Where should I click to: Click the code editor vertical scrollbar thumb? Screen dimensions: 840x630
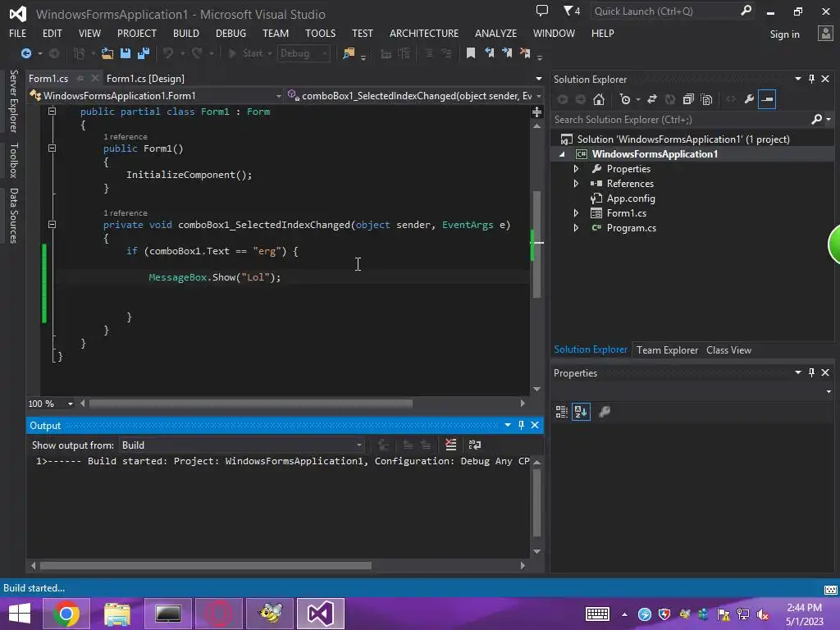coord(536,244)
